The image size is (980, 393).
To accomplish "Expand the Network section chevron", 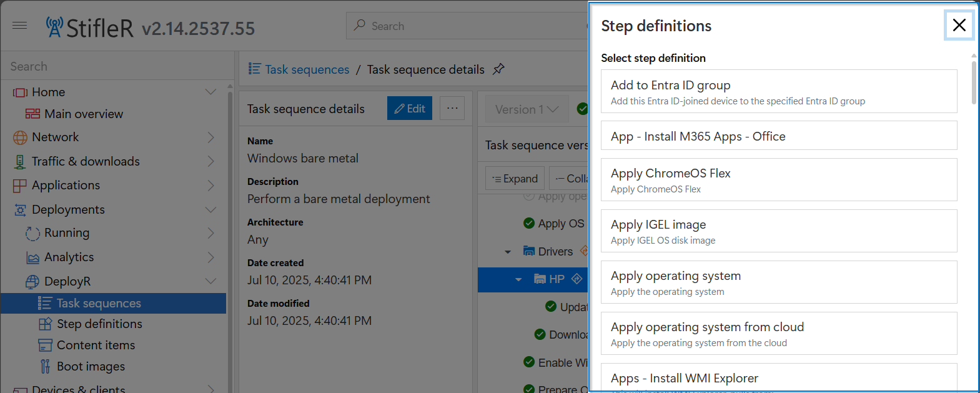I will pos(210,137).
